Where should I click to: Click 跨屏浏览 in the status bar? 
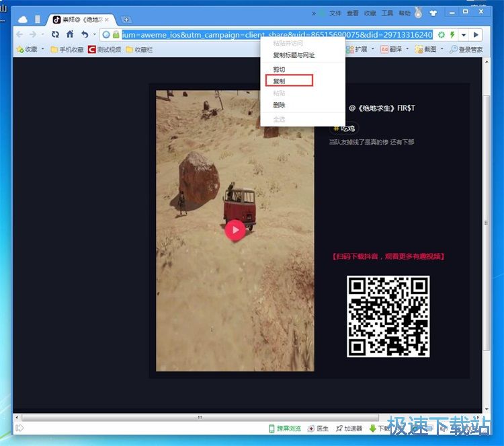[x=285, y=429]
